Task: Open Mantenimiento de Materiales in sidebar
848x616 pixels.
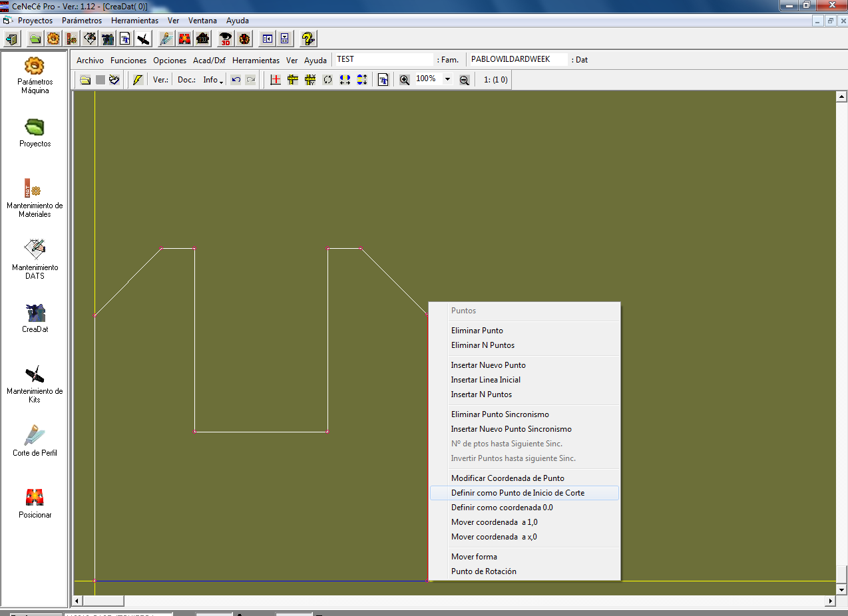Action: point(35,198)
